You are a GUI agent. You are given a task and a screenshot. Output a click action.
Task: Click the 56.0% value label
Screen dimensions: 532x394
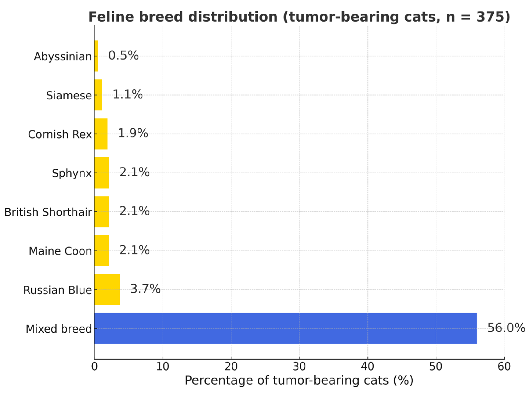click(x=506, y=328)
